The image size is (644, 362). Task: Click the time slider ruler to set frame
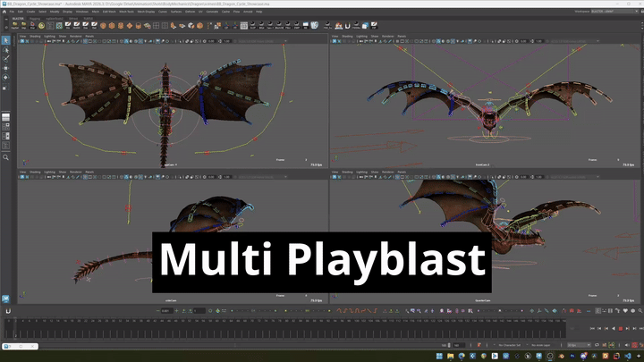coord(287,328)
